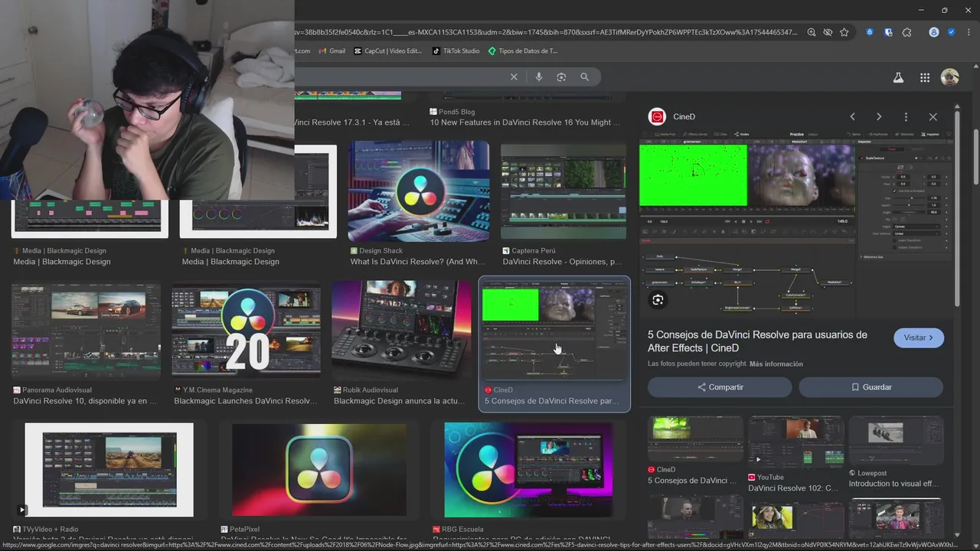
Task: Open related Lowepost 'Introduction to visual eff...' image
Action: tap(896, 439)
